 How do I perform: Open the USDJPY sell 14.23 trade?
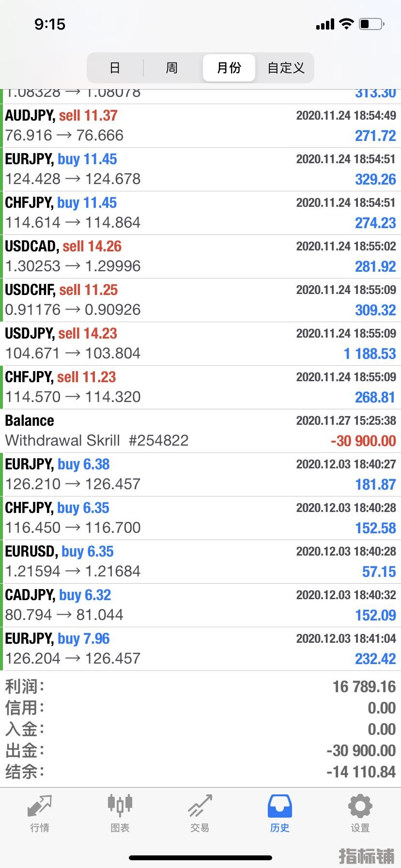pyautogui.click(x=200, y=344)
